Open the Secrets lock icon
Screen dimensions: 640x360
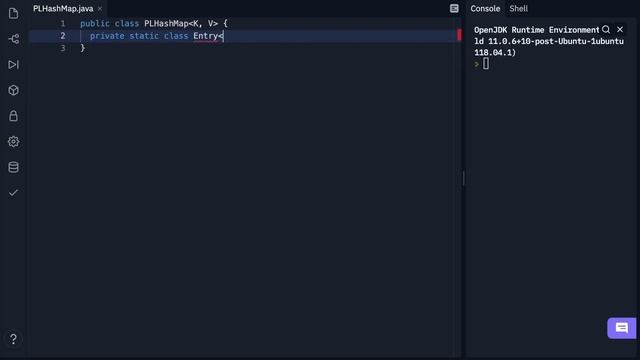tap(13, 116)
